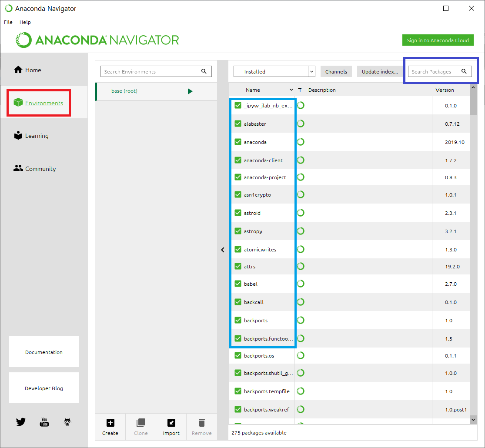Click the T column header
The height and width of the screenshot is (448, 485).
300,90
